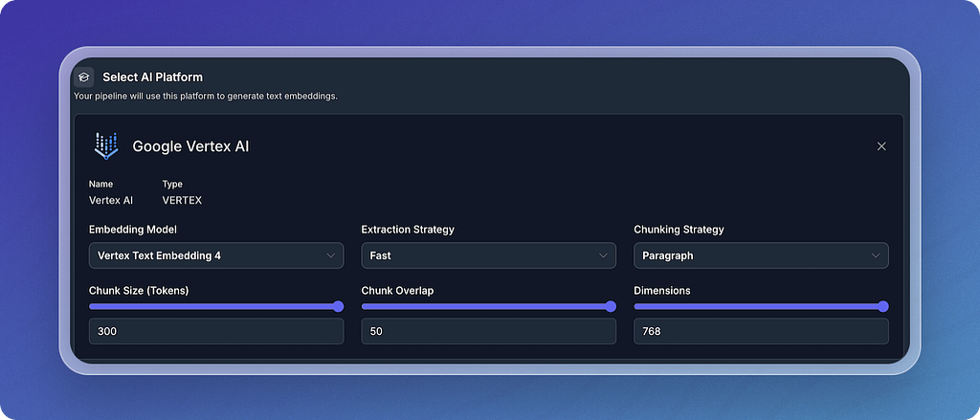
Task: Click the Google Vertex AI title text
Action: tap(190, 147)
